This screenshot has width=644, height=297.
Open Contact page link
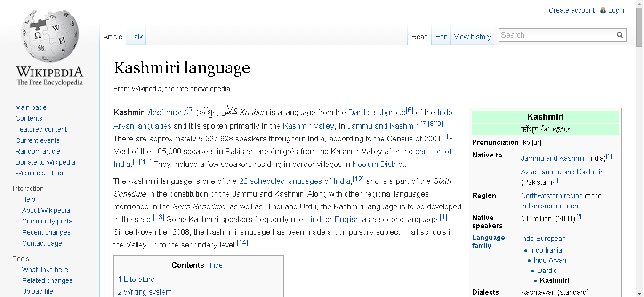[x=42, y=243]
